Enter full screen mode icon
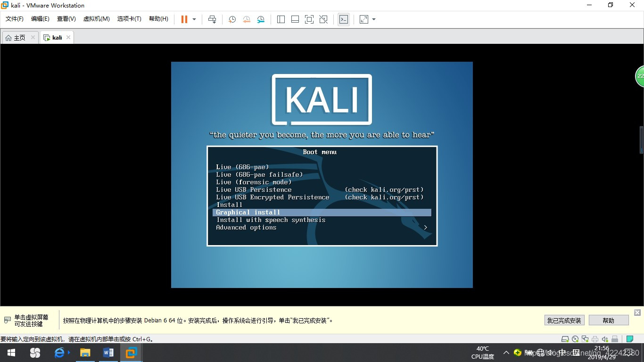The width and height of the screenshot is (644, 362). click(x=309, y=19)
